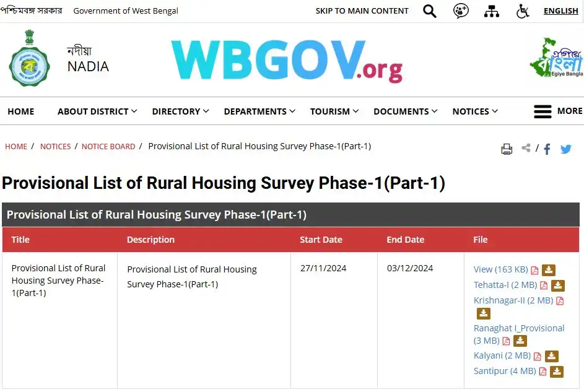Click the printer icon to print page

tap(507, 149)
